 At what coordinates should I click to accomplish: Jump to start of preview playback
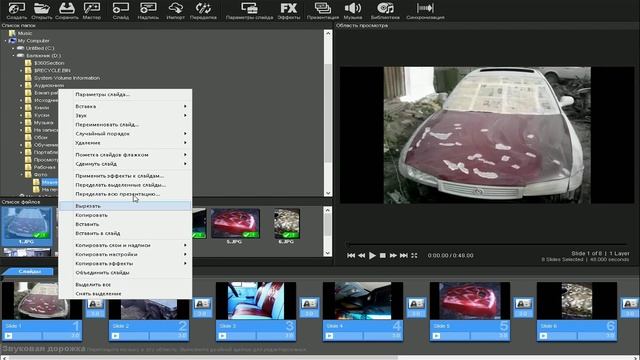(351, 256)
